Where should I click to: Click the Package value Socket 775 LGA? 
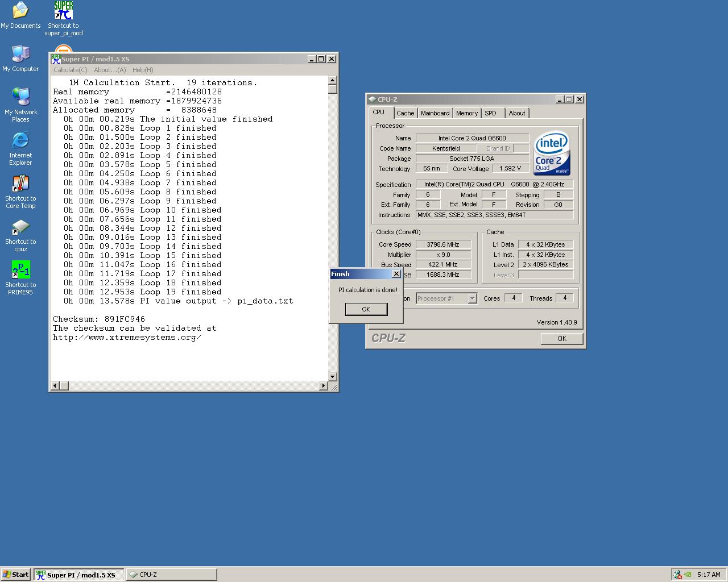472,159
